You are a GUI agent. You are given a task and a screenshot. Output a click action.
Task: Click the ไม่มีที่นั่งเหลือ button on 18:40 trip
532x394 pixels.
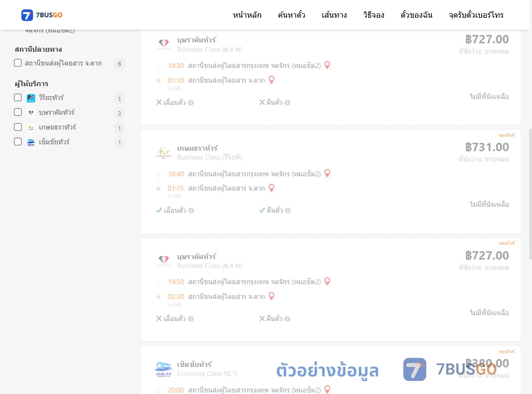pyautogui.click(x=489, y=204)
